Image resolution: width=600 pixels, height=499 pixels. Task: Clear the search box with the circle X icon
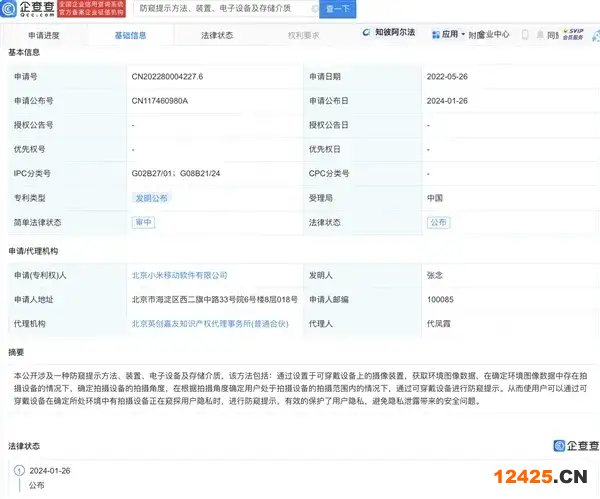(315, 9)
